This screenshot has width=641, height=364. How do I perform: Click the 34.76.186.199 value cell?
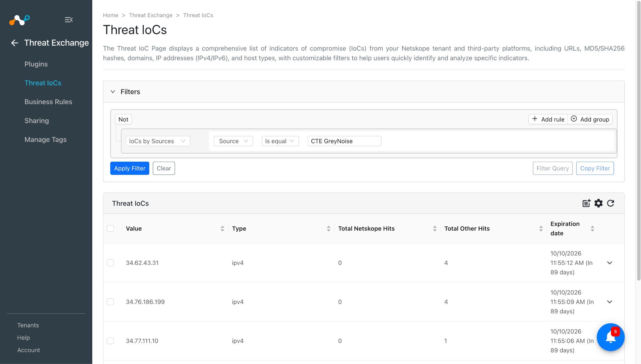[x=145, y=302]
